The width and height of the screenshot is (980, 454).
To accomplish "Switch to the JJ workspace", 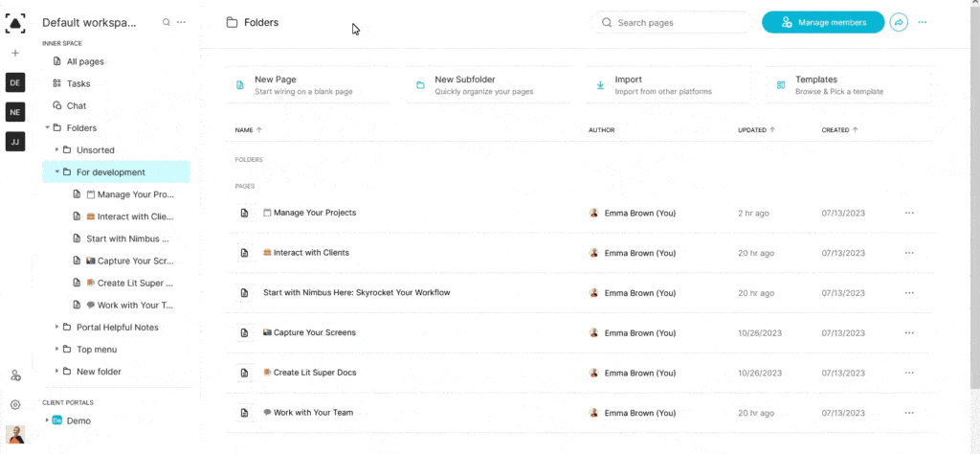I will 15,142.
